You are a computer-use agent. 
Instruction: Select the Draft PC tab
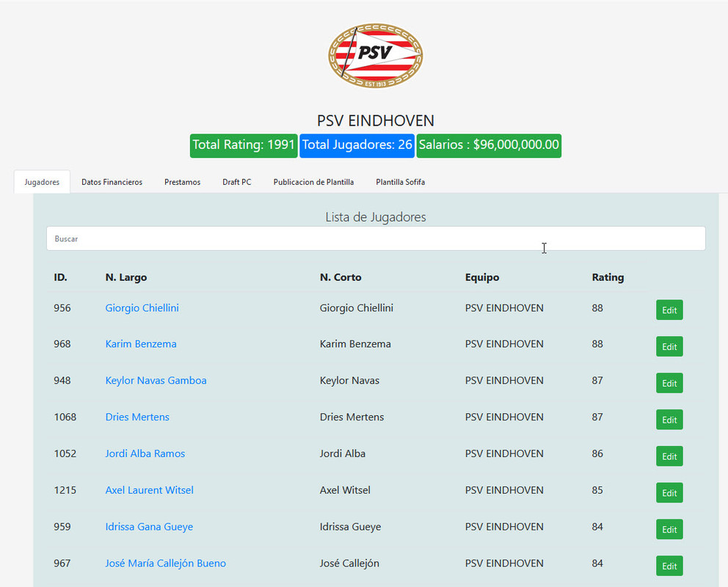pos(237,182)
